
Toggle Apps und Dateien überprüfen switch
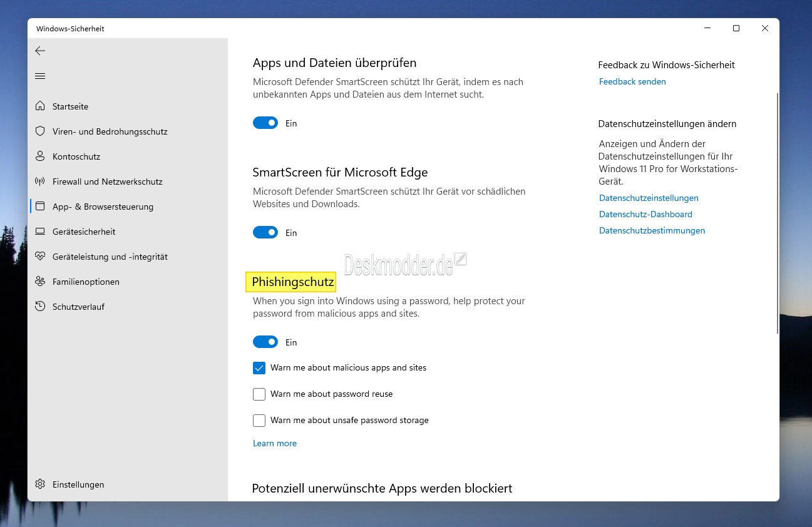coord(265,123)
